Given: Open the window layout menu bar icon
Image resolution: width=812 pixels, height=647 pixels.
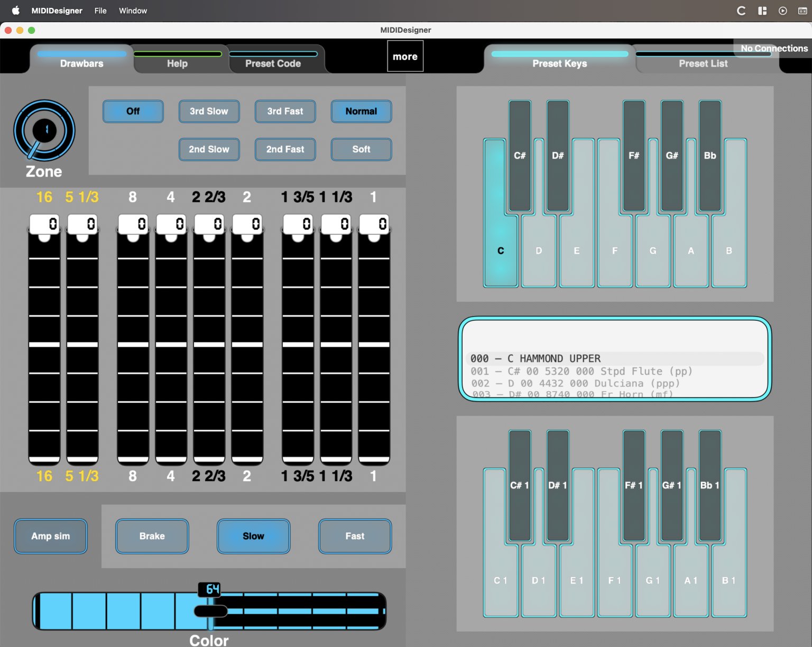Looking at the screenshot, I should pos(762,11).
